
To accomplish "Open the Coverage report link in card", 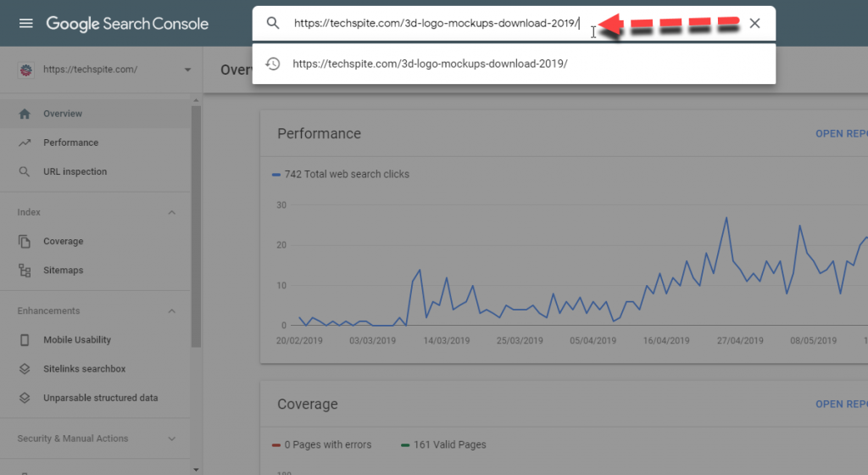I will tap(842, 404).
